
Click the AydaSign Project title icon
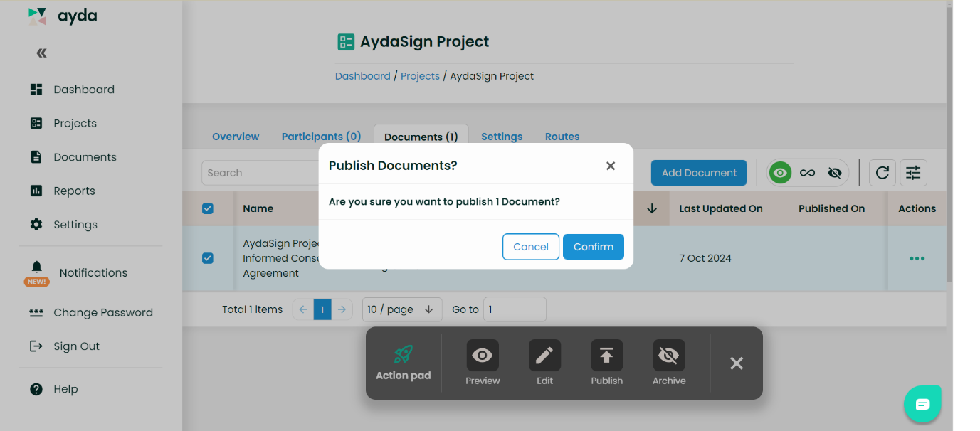(x=346, y=42)
